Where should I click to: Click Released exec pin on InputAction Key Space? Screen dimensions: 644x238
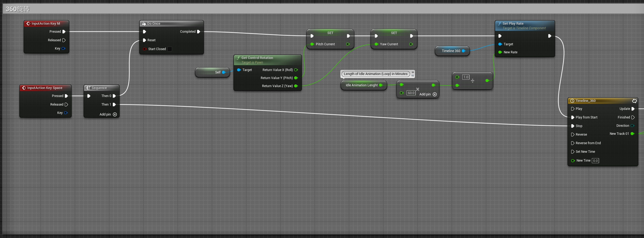coord(66,105)
